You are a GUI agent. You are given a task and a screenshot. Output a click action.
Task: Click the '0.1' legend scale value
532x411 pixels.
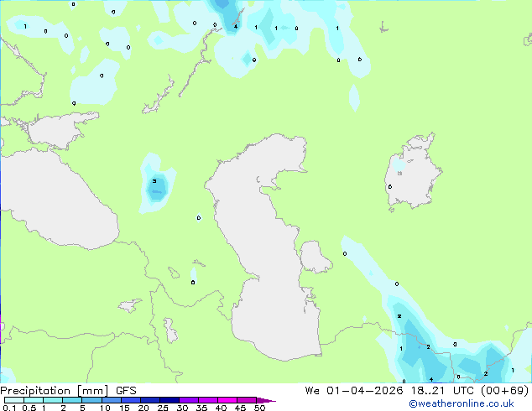tap(9, 408)
